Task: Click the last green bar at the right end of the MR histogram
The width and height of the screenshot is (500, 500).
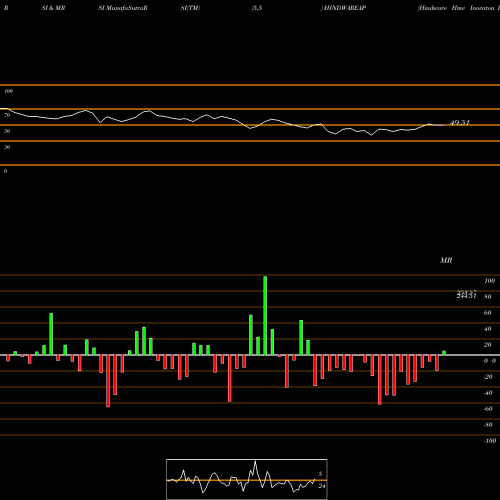Action: (444, 353)
